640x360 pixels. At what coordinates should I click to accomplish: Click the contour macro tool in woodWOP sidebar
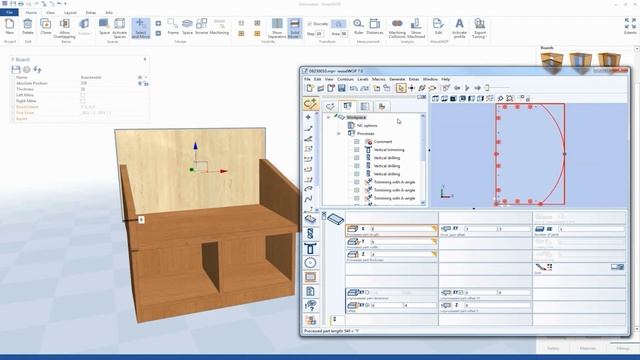click(x=310, y=103)
